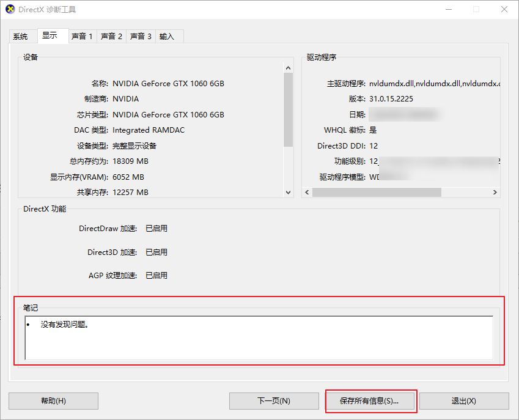Viewport: 519px width, 420px height.
Task: Click driver panel scroll right arrow
Action: tap(495, 193)
